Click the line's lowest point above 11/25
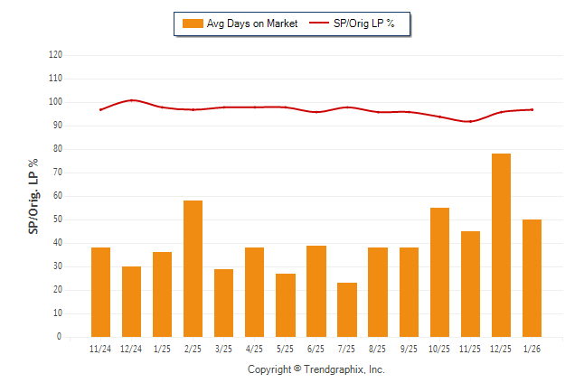The height and width of the screenshot is (392, 584). coord(470,121)
